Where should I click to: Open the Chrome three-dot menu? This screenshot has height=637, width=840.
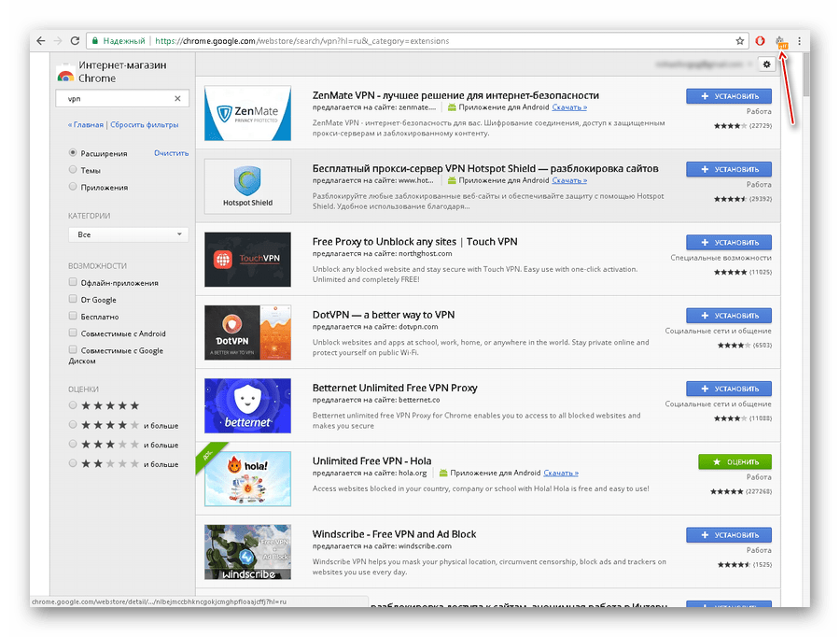(799, 41)
